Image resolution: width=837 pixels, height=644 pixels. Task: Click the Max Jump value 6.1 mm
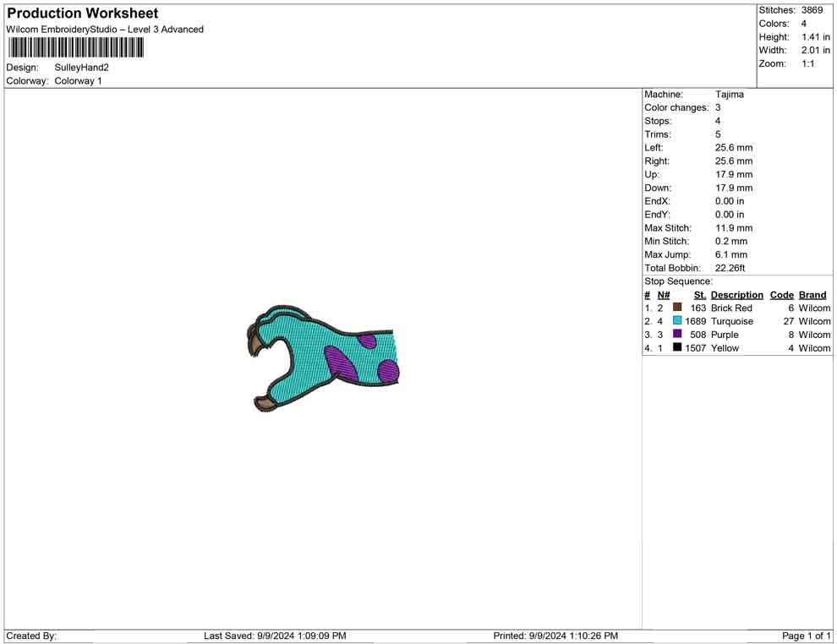731,254
